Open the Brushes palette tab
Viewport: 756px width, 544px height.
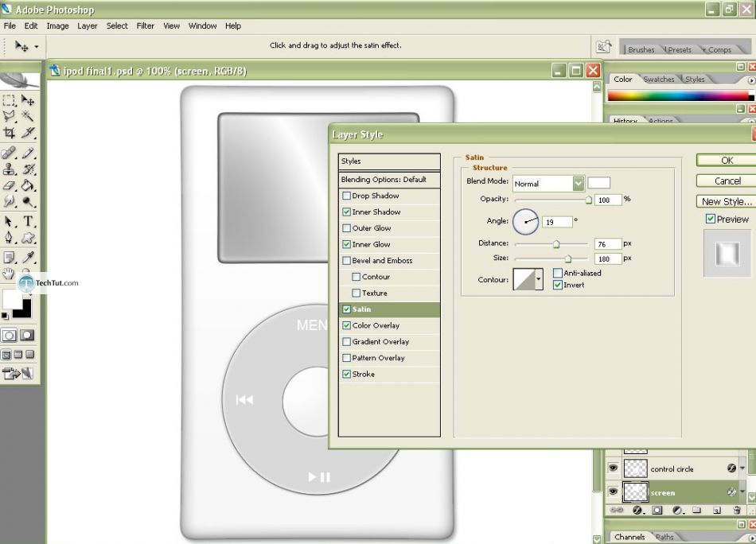pos(641,49)
